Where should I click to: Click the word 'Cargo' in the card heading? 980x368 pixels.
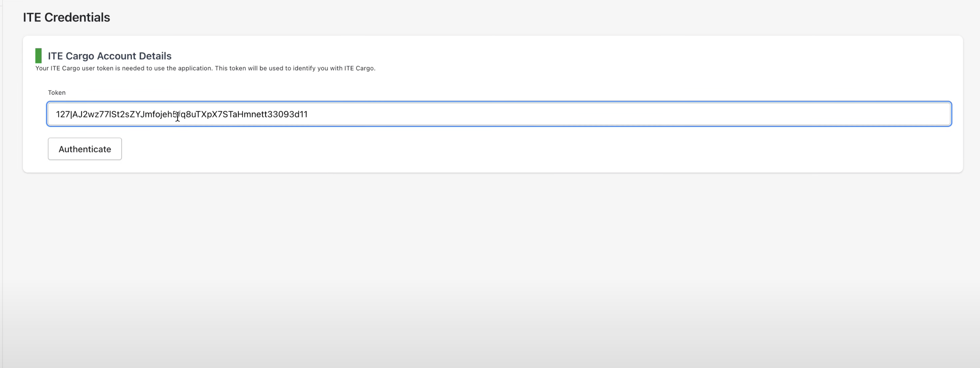tap(80, 56)
